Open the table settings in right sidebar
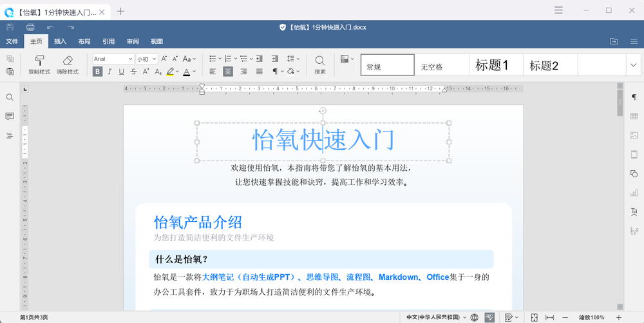Image resolution: width=644 pixels, height=323 pixels. tap(634, 115)
